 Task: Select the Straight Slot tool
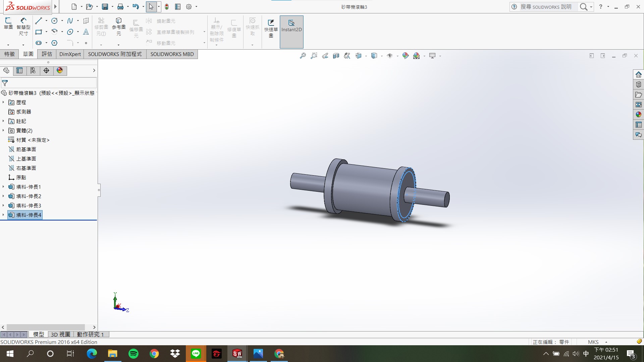(x=39, y=43)
